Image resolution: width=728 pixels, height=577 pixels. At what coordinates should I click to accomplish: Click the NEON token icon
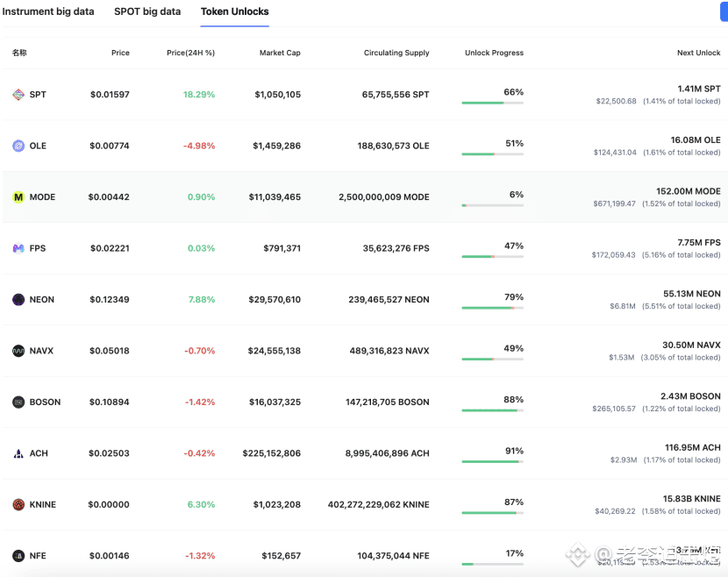click(x=18, y=300)
